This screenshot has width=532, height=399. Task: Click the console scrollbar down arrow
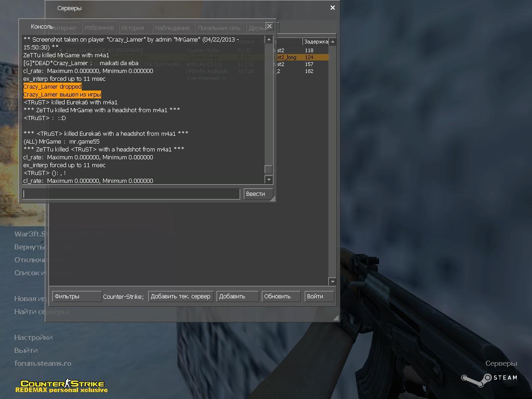[x=269, y=180]
